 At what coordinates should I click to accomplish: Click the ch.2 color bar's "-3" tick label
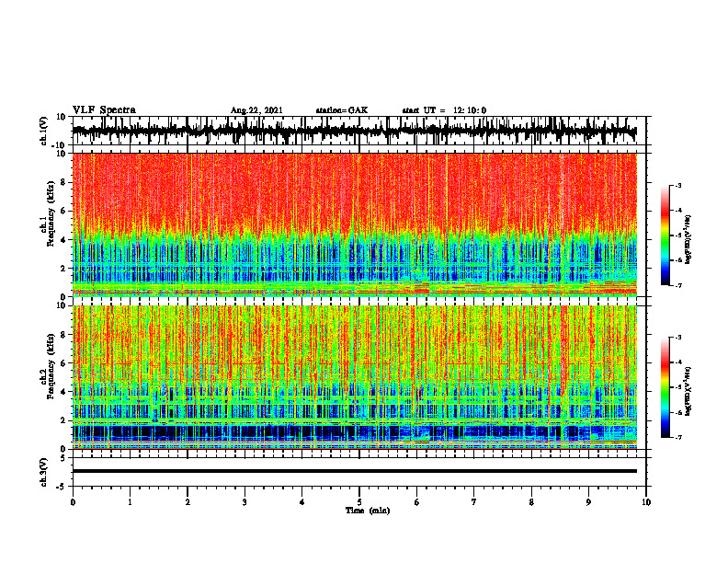pyautogui.click(x=678, y=338)
